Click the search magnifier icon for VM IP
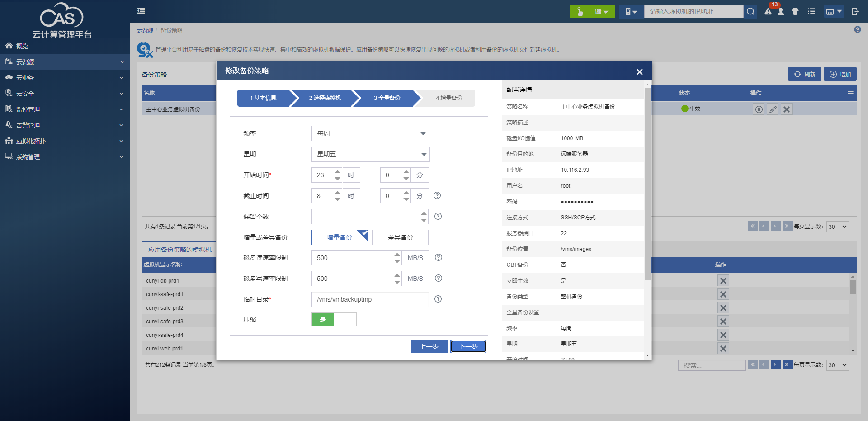 [750, 11]
